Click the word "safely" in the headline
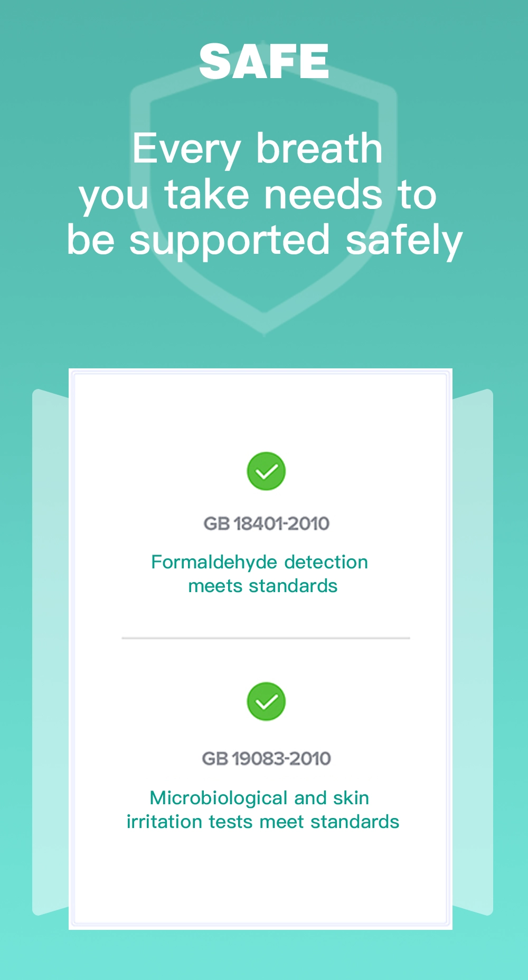528x980 pixels. (x=404, y=242)
